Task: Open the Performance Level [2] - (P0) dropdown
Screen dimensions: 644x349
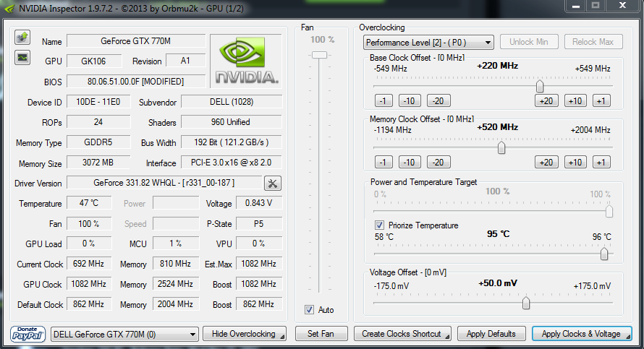Action: click(x=428, y=42)
